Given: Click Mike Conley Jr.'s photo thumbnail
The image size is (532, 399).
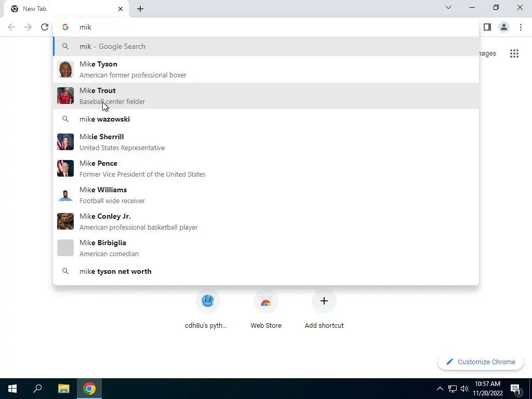Looking at the screenshot, I should pyautogui.click(x=65, y=221).
